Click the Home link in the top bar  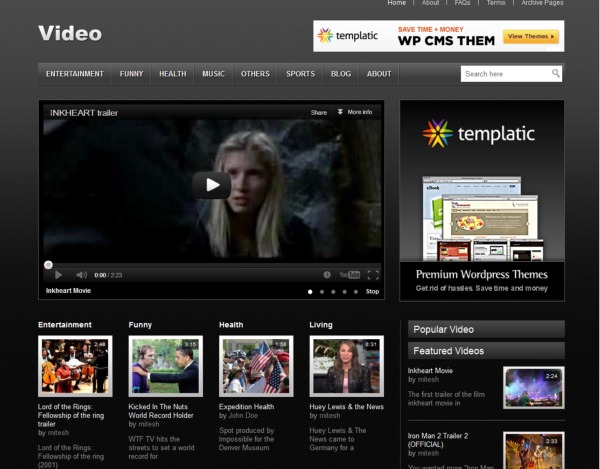tap(396, 3)
